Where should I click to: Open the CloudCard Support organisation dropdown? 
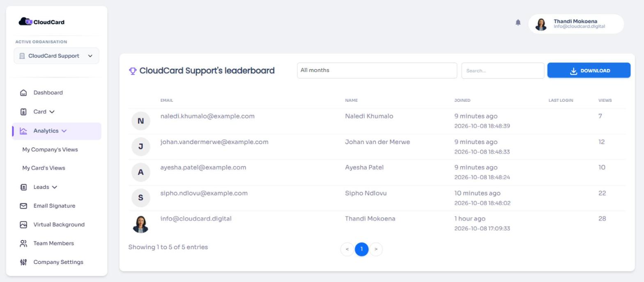pyautogui.click(x=56, y=56)
